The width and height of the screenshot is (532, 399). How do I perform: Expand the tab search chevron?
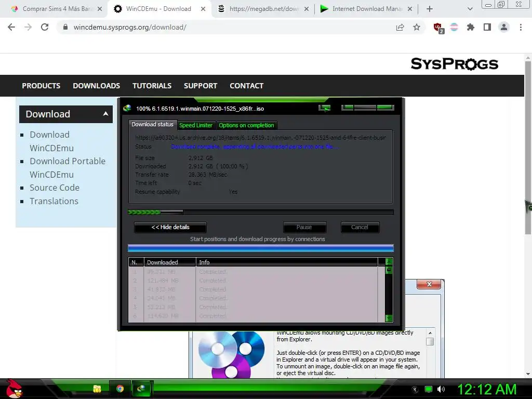(x=470, y=9)
